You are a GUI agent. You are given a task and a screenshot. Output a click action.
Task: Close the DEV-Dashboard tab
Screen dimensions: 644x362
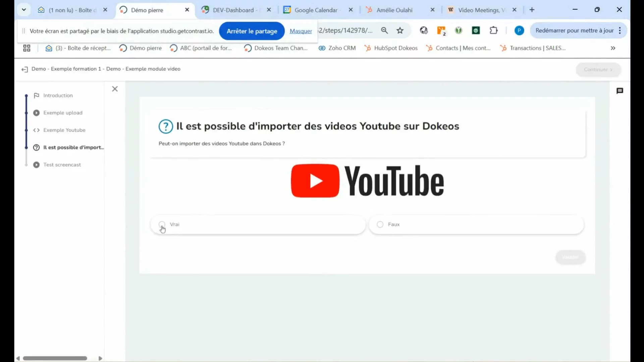pos(269,10)
